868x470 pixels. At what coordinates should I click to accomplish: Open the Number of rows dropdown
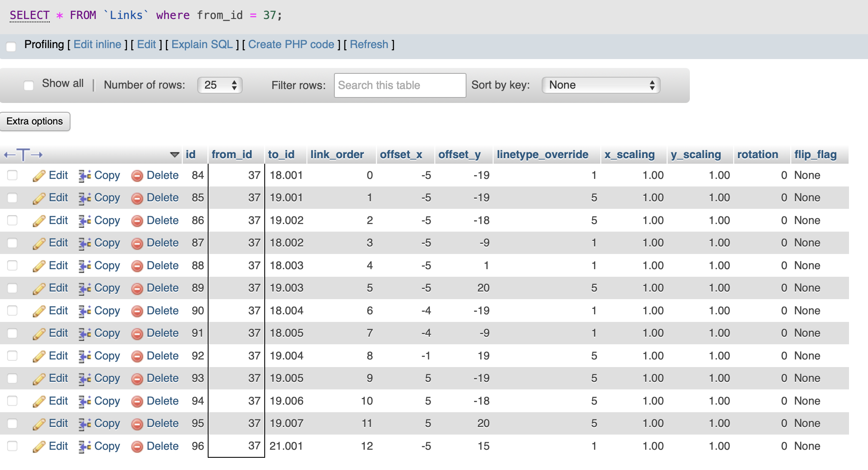click(220, 85)
